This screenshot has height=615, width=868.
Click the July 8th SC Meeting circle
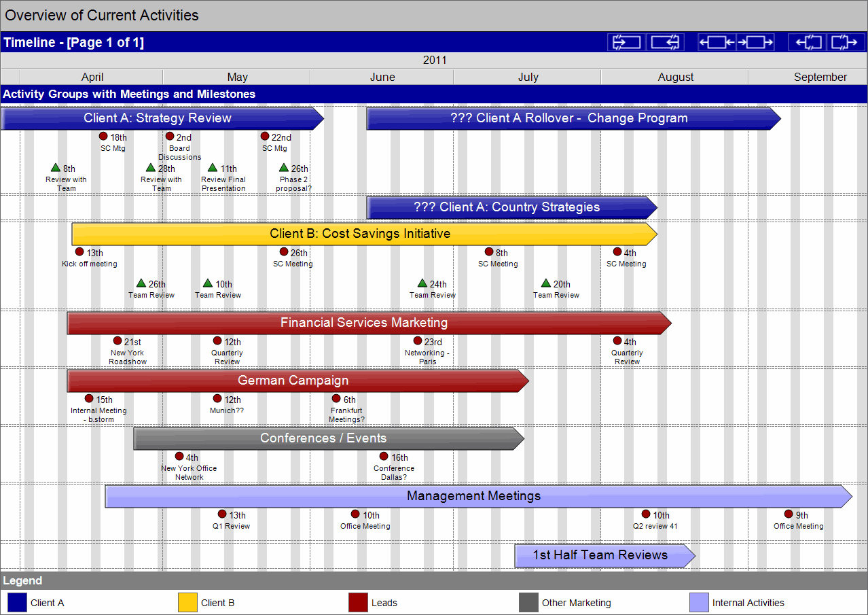pos(489,252)
